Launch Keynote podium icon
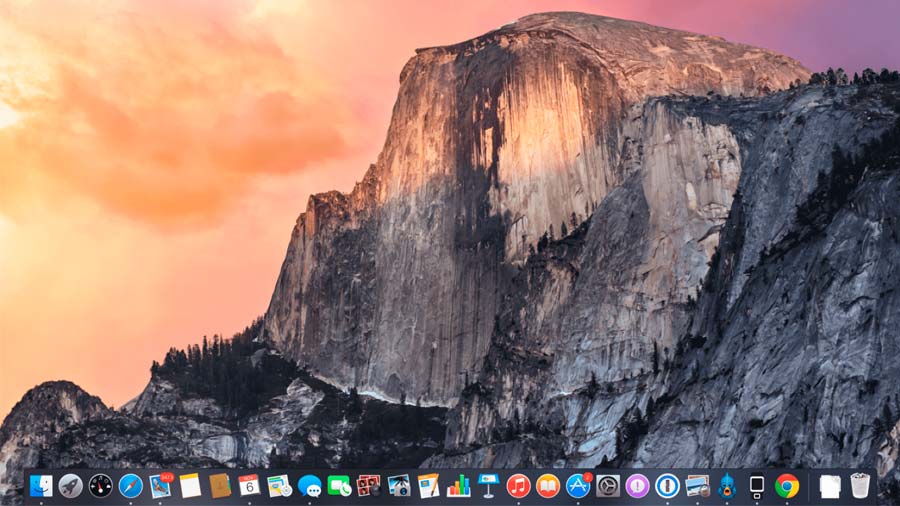This screenshot has height=506, width=900. 488,486
